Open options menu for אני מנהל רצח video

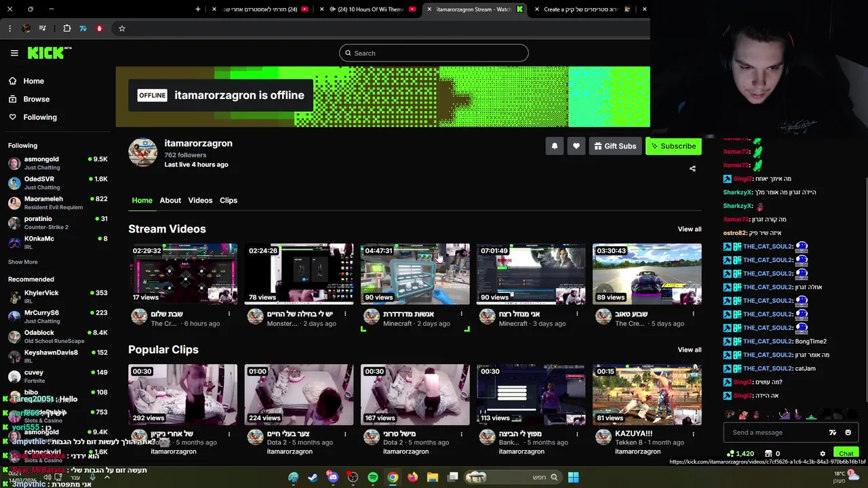(x=577, y=314)
